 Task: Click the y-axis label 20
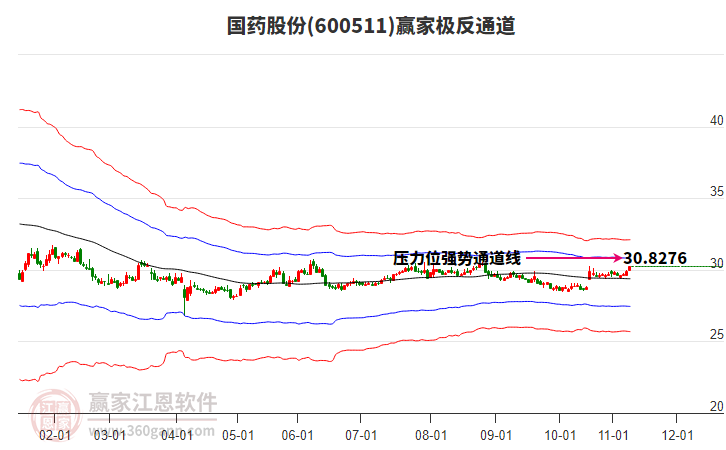click(x=716, y=406)
